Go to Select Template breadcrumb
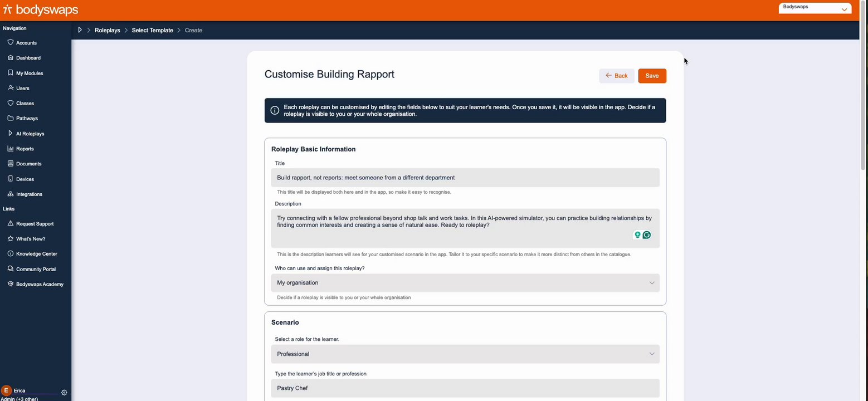 pos(153,30)
